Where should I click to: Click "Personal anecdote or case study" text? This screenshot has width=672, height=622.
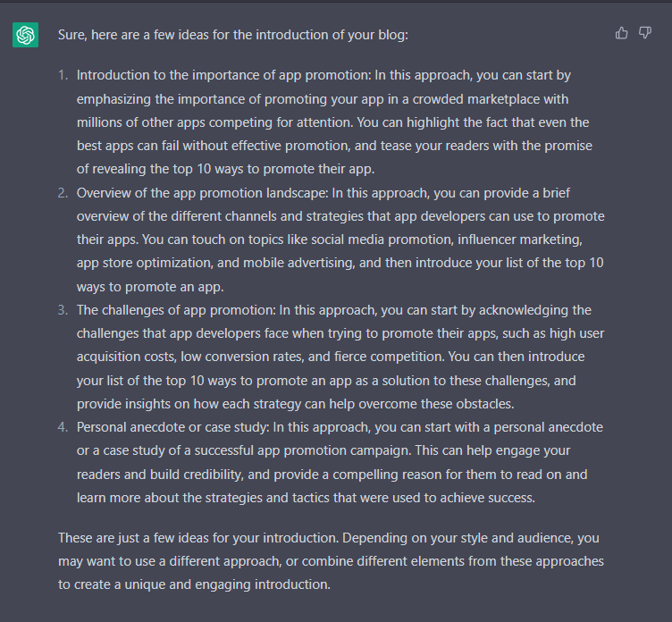(172, 427)
